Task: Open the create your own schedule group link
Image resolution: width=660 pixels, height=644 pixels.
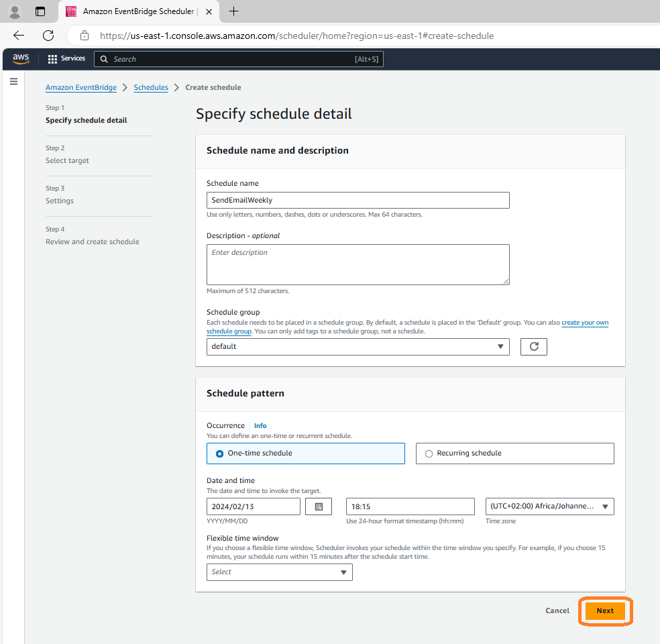Action: click(x=585, y=323)
